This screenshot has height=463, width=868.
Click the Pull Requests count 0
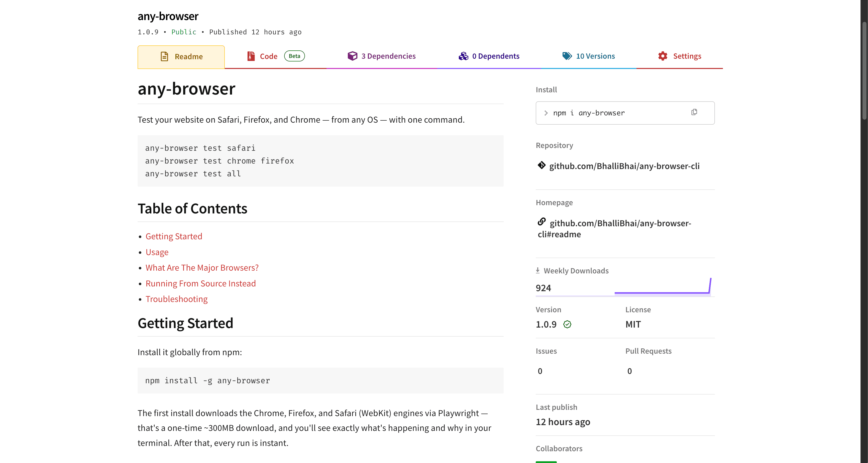click(629, 371)
